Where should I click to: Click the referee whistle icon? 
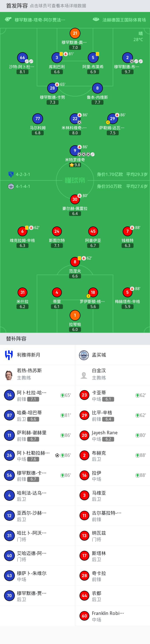tap(8, 19)
